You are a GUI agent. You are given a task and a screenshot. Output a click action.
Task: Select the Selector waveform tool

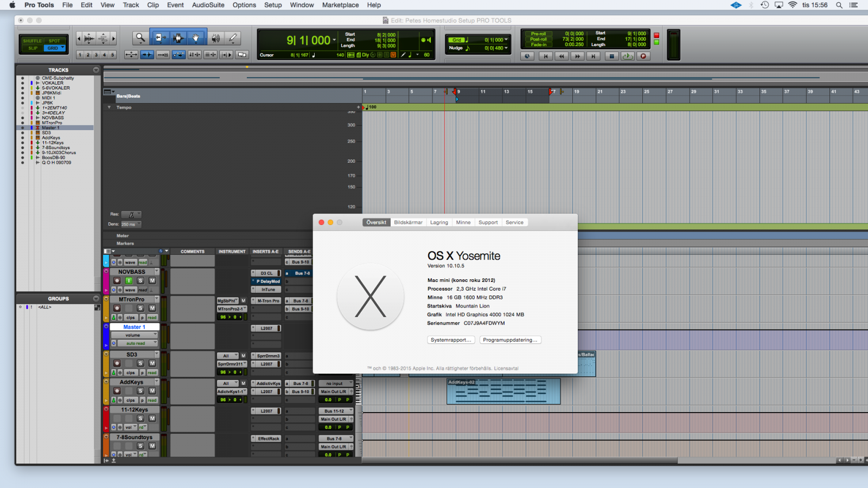177,38
